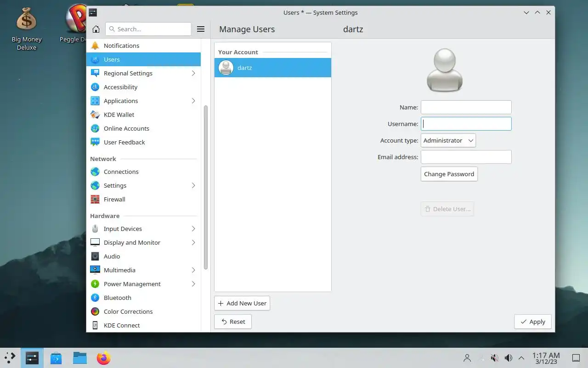Open the Multimedia category

pyautogui.click(x=143, y=270)
